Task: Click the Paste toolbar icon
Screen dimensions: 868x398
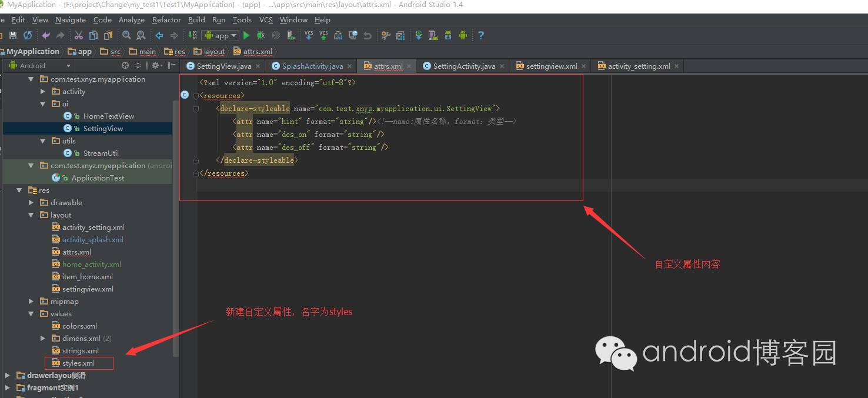Action: [108, 35]
